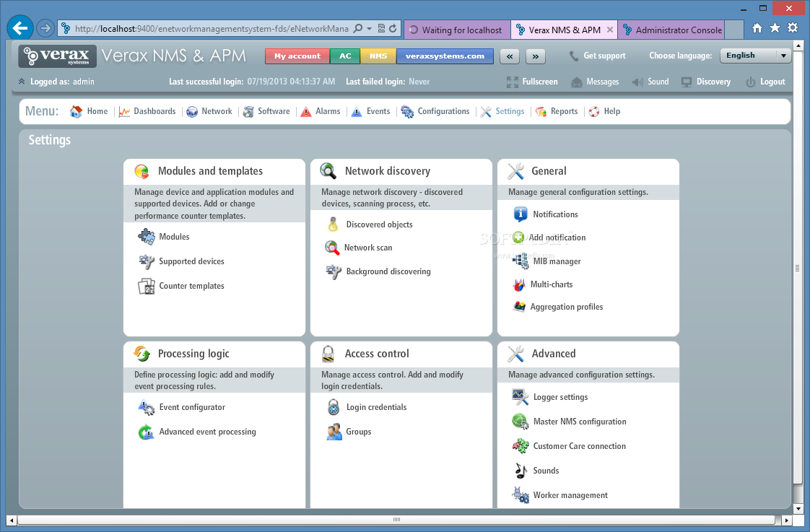Click the Logout power icon
This screenshot has height=532, width=810.
click(x=751, y=82)
